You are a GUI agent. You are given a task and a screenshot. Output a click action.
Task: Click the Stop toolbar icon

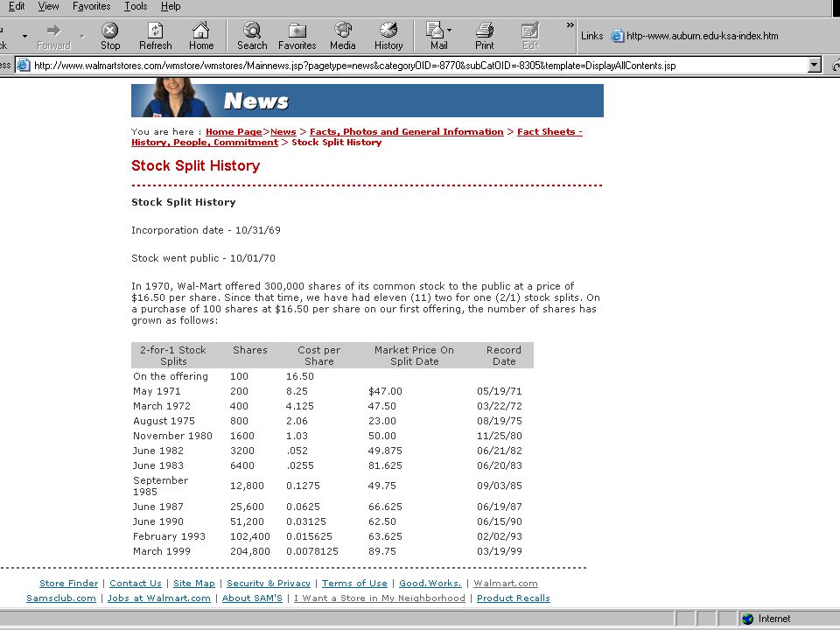coord(110,30)
